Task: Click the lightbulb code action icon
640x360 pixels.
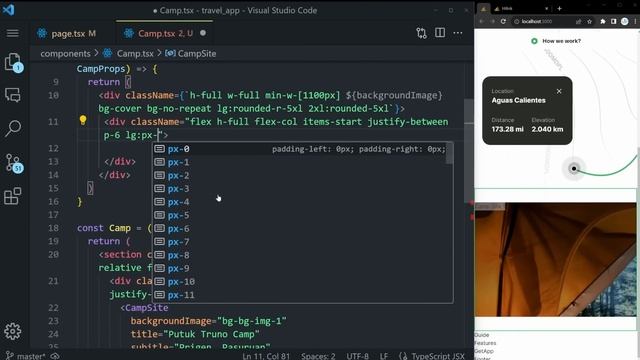Action: (x=83, y=120)
